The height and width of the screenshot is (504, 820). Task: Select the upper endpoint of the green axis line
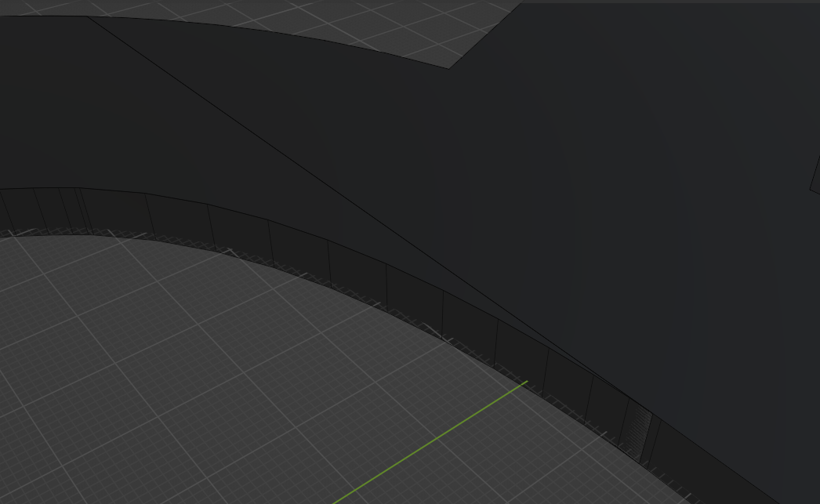coord(526,383)
